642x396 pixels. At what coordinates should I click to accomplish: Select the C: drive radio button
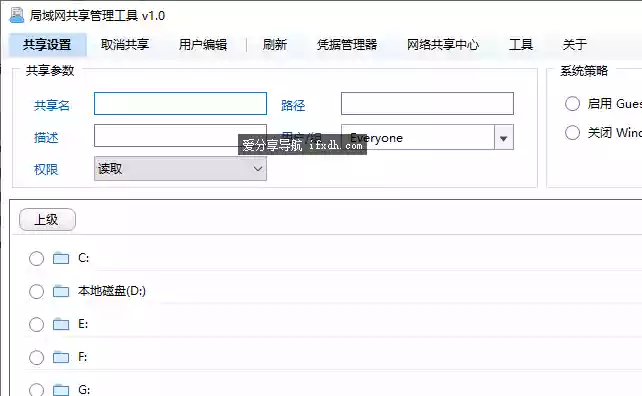[36, 258]
